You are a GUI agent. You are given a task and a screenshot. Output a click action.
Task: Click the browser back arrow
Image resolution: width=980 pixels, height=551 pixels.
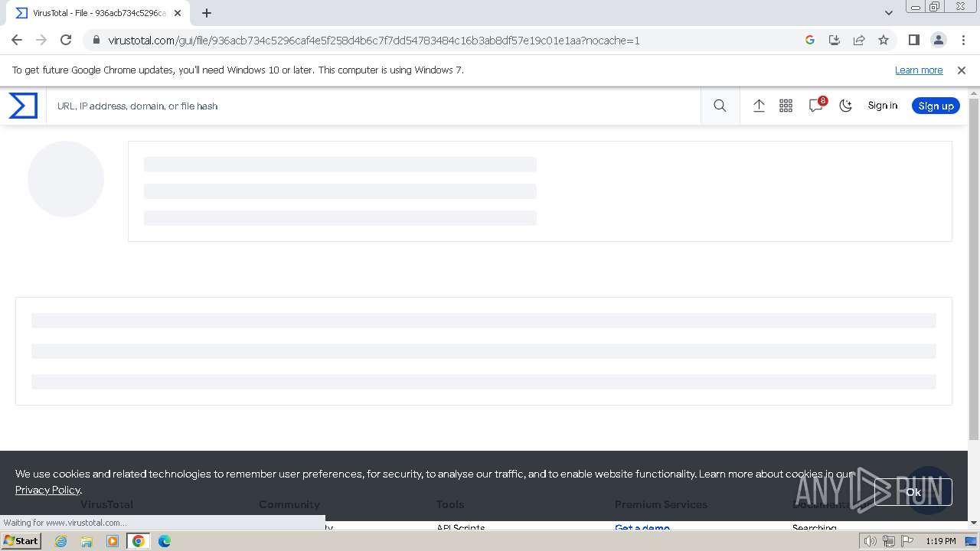[x=17, y=40]
